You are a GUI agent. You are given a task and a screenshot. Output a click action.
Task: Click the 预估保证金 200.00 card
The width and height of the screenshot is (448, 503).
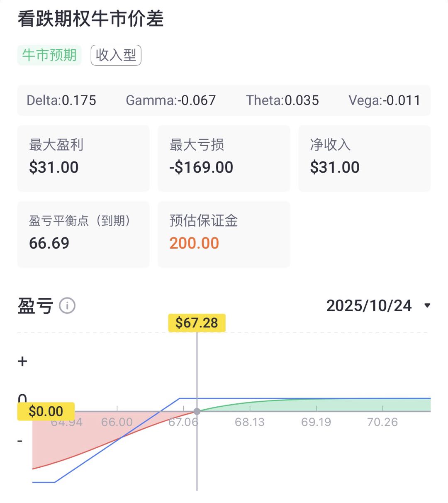pos(224,234)
